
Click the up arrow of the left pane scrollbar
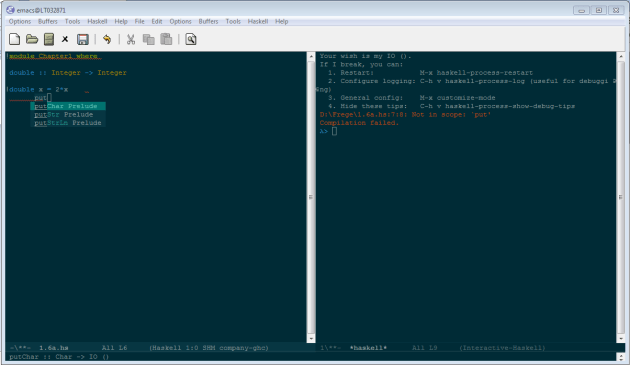pyautogui.click(x=311, y=57)
